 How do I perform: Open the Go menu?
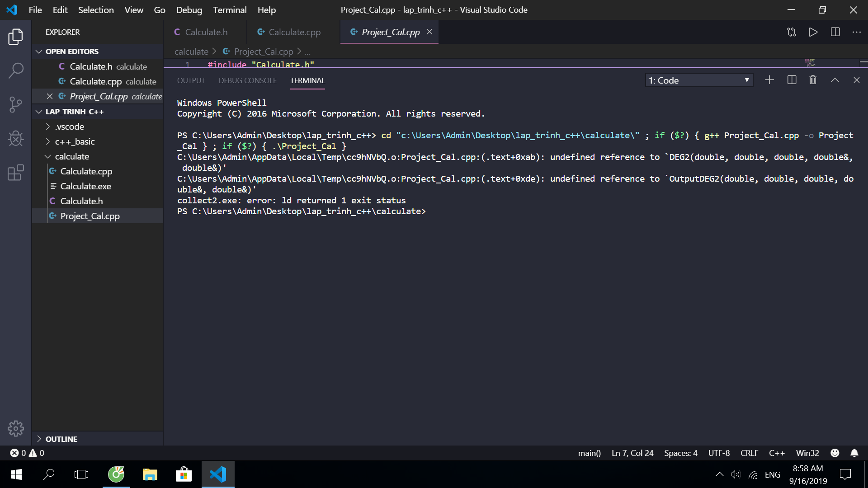coord(160,10)
